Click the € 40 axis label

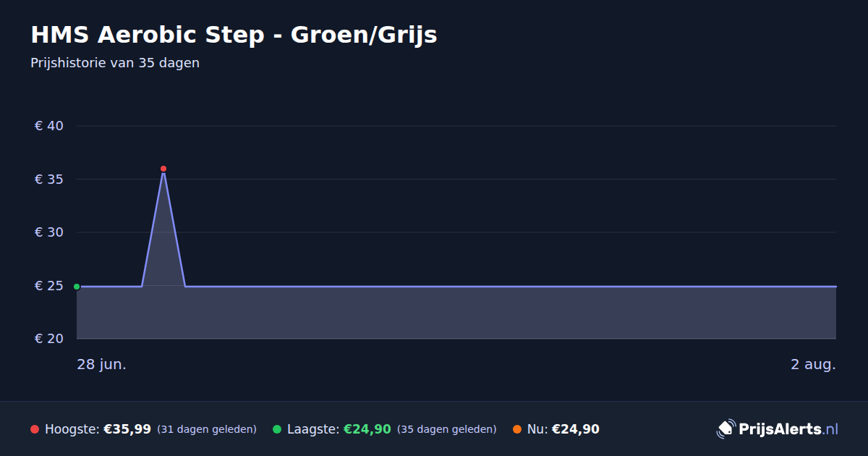click(x=49, y=126)
